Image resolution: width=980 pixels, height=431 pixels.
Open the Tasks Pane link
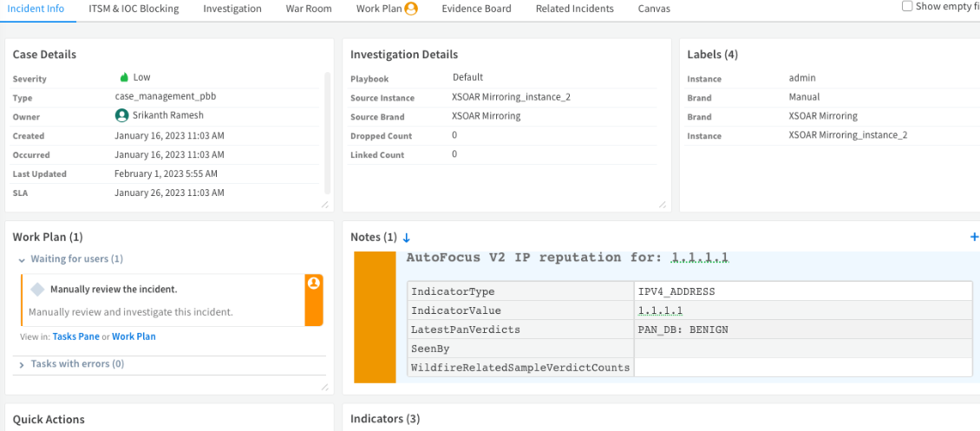(x=76, y=336)
